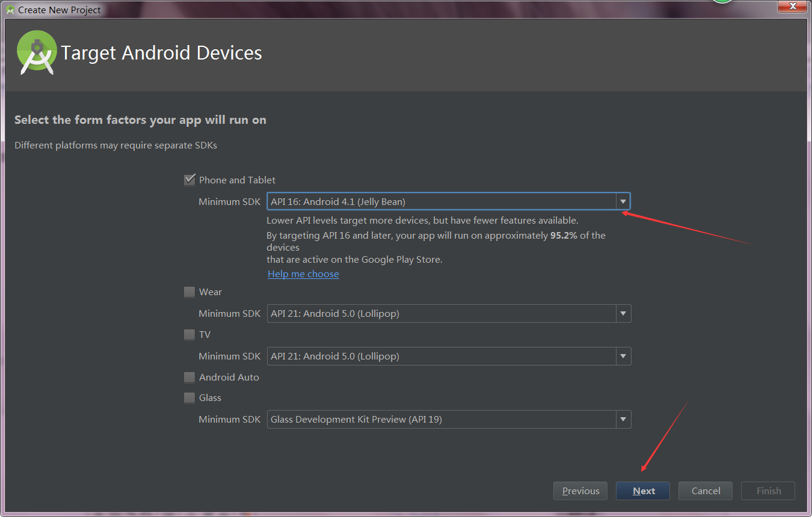Go back with the Previous button

pyautogui.click(x=580, y=491)
